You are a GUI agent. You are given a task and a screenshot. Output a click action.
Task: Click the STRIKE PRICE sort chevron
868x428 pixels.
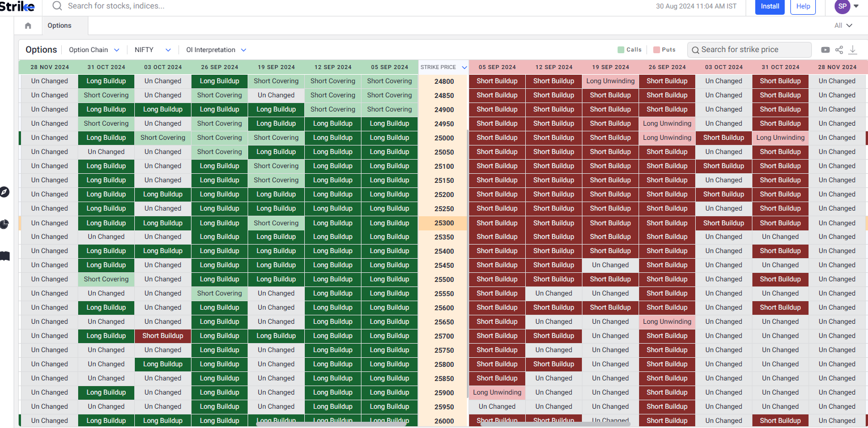tap(465, 67)
